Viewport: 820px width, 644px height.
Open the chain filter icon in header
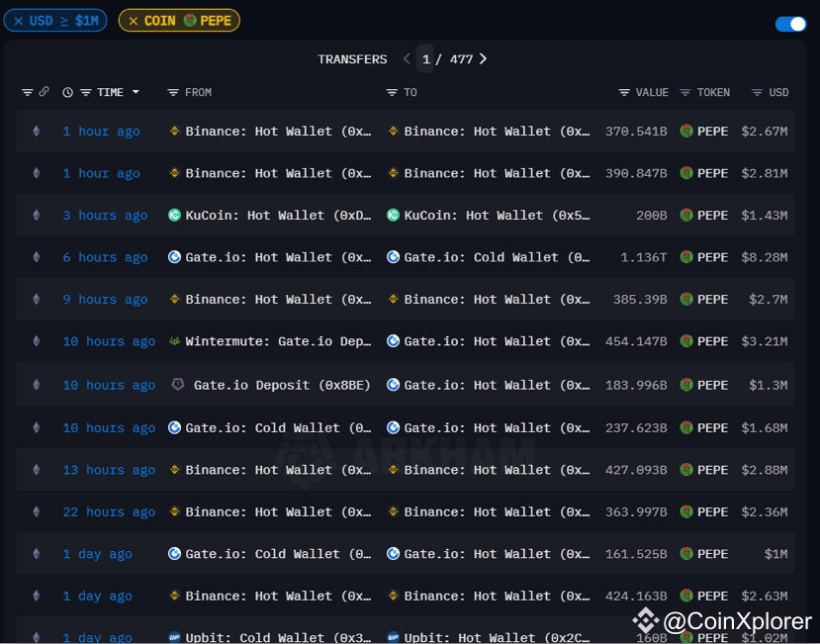pyautogui.click(x=27, y=93)
